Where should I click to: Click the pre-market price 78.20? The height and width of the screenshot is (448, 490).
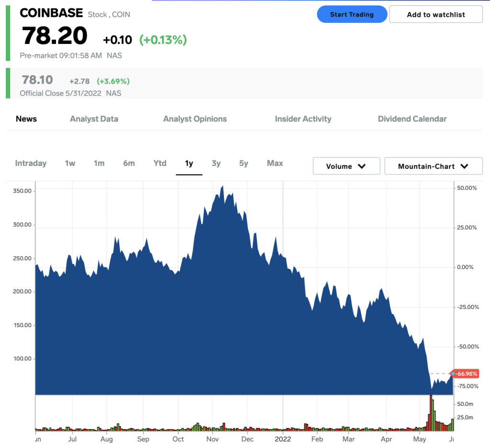[55, 35]
